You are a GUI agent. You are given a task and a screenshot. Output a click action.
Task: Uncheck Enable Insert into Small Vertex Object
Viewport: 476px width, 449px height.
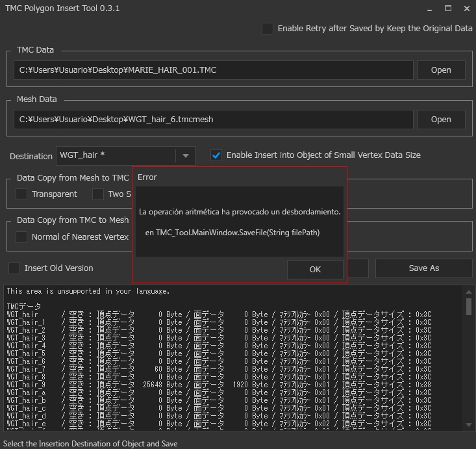(216, 155)
